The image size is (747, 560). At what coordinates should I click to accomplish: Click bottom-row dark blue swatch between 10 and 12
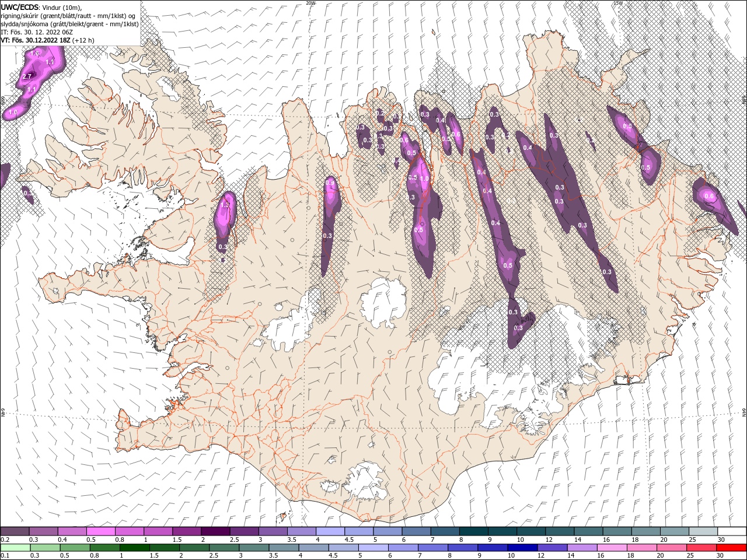click(523, 548)
